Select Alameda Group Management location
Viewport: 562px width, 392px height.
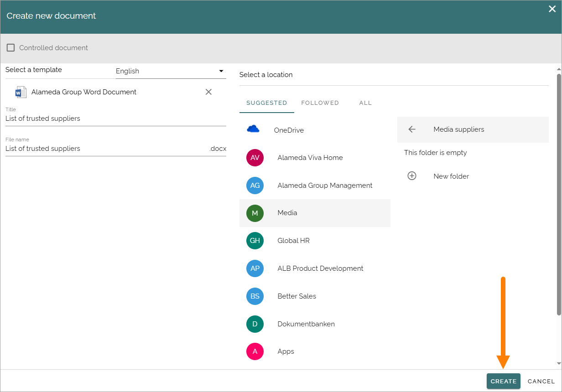(x=315, y=186)
